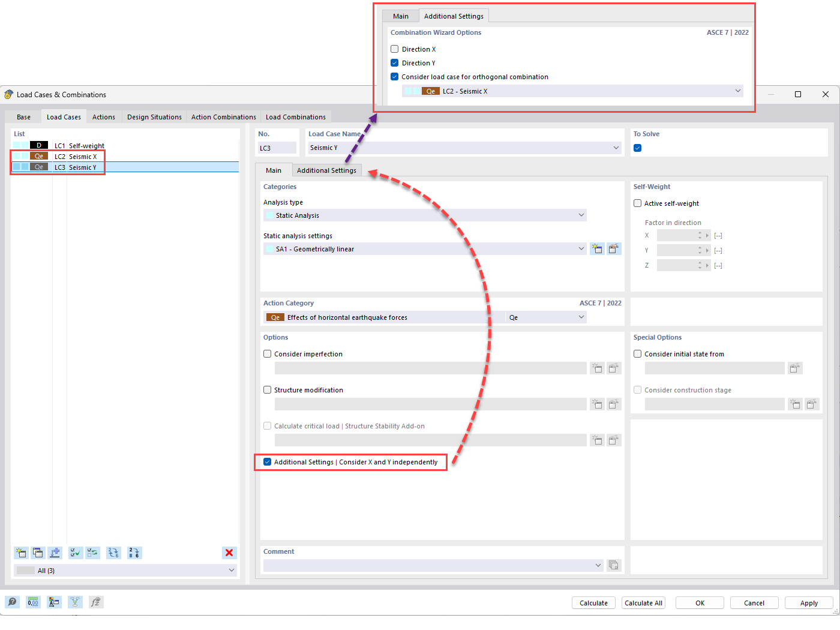The image size is (840, 630).
Task: Select the Main tab in the dialog
Action: [274, 170]
